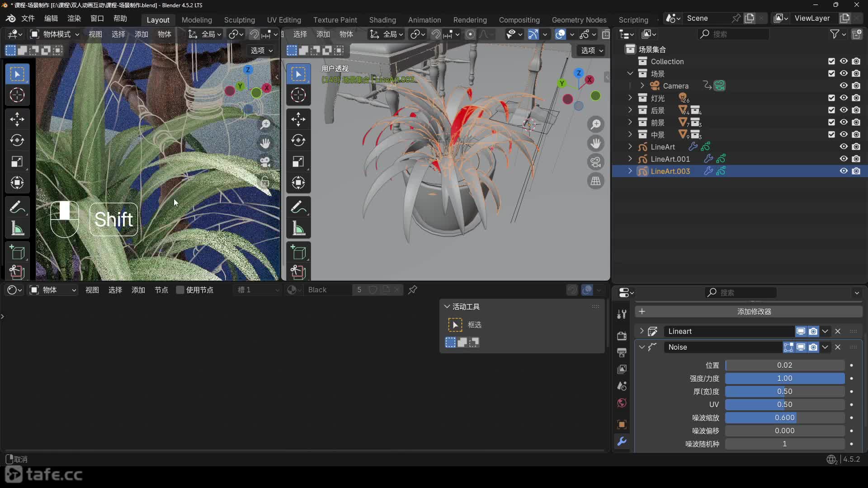868x488 pixels.
Task: Select the Measure tool in right viewport
Action: pyautogui.click(x=298, y=229)
